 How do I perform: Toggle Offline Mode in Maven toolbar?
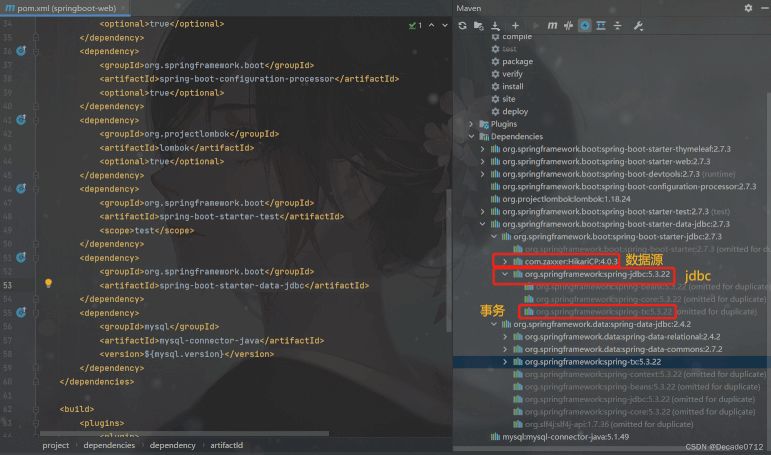point(568,25)
